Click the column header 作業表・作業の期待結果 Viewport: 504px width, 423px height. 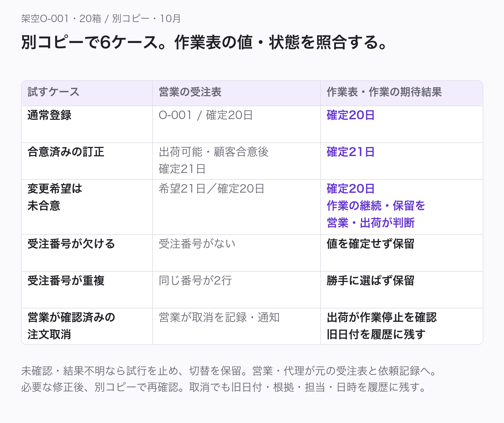384,92
